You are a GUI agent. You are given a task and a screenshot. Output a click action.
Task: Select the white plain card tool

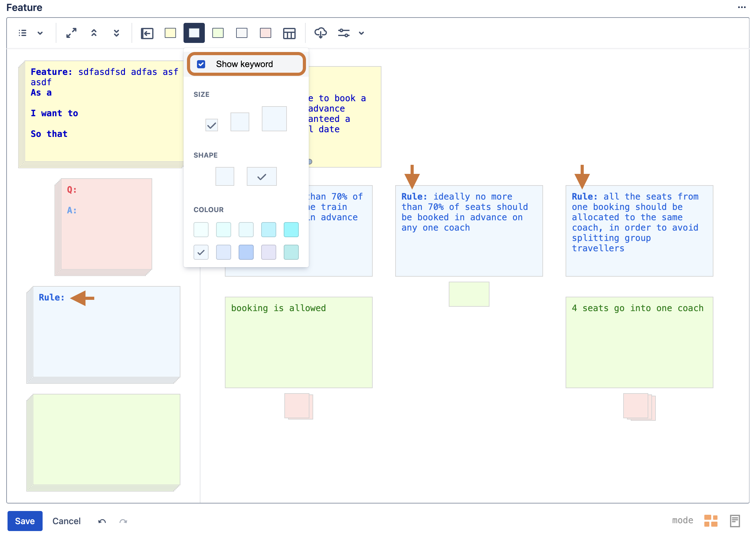(242, 33)
